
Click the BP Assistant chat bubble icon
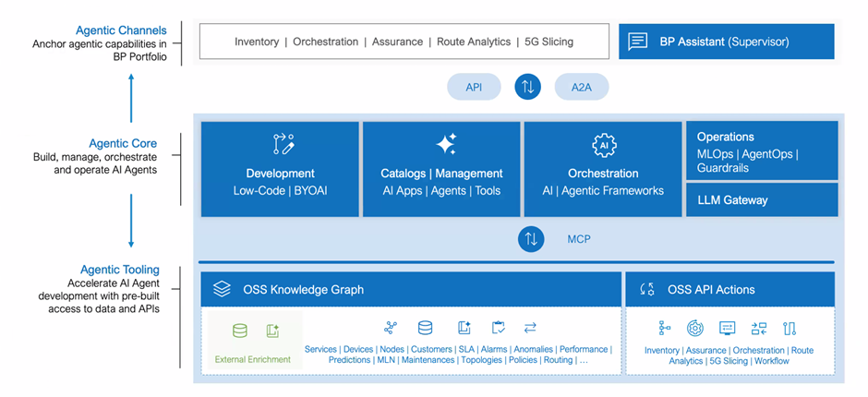(x=637, y=42)
